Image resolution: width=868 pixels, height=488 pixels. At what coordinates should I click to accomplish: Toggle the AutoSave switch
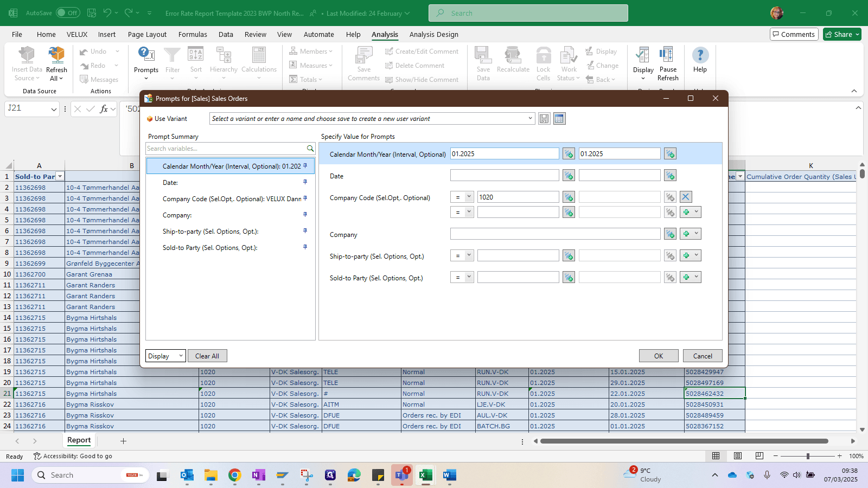tap(67, 13)
